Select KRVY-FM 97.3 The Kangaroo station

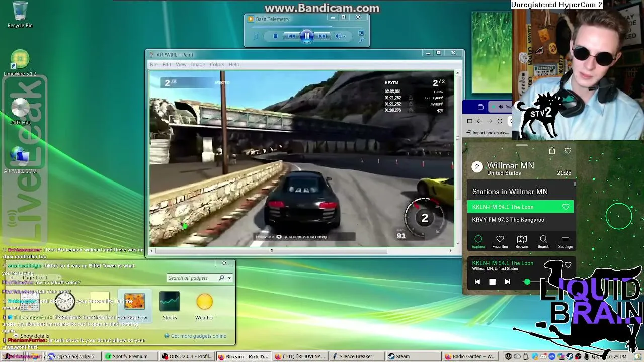pos(520,220)
